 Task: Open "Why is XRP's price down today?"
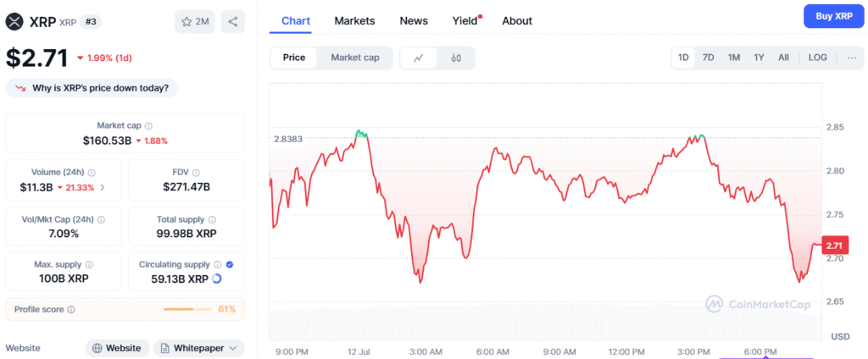pyautogui.click(x=92, y=87)
